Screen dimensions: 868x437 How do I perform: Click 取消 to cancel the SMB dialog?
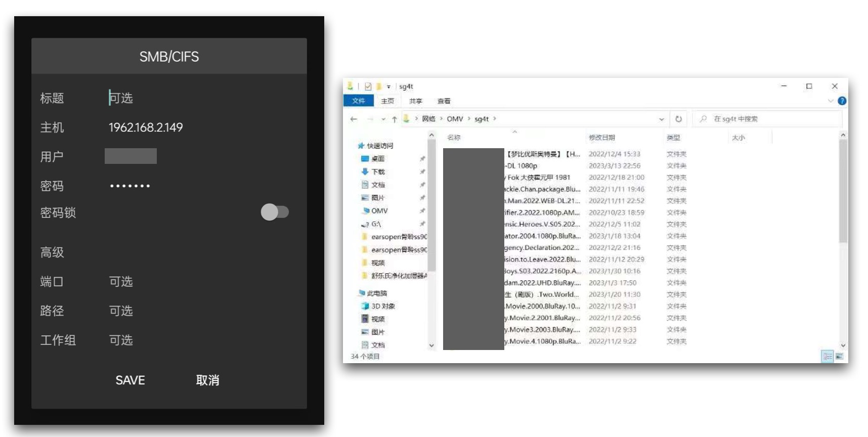coord(207,380)
